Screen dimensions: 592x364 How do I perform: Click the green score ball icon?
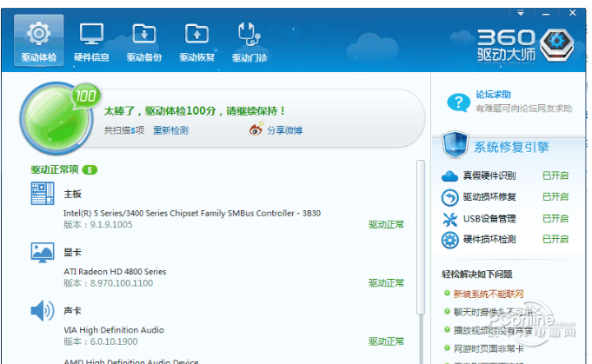coord(57,118)
